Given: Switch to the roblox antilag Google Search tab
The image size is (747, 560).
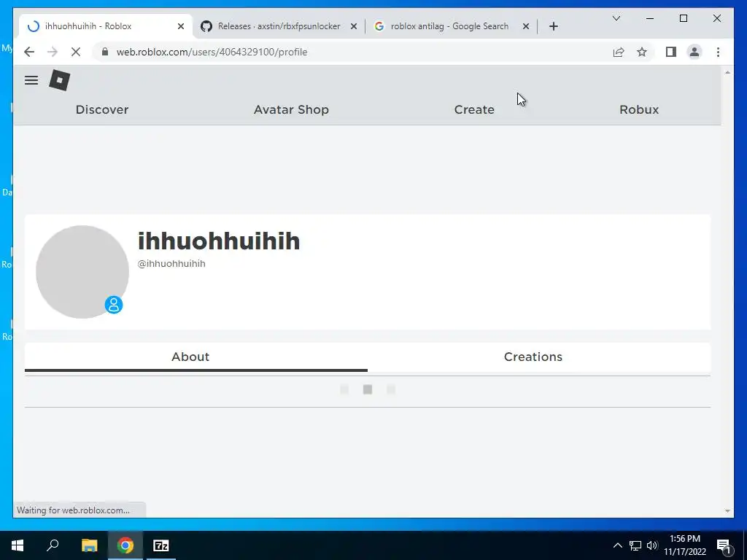Looking at the screenshot, I should [452, 26].
